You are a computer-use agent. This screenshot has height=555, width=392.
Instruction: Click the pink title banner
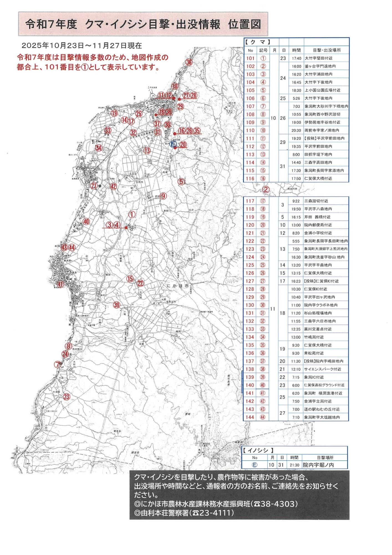(143, 24)
